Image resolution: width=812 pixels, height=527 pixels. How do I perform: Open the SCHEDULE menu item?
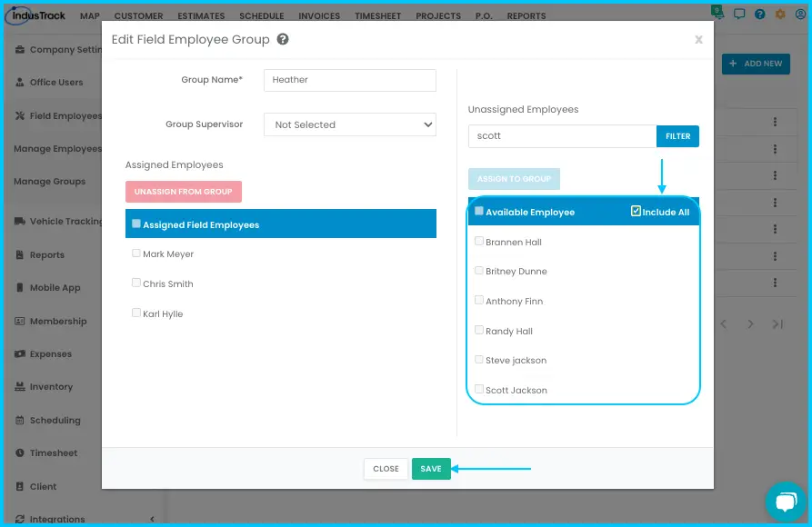(x=262, y=16)
